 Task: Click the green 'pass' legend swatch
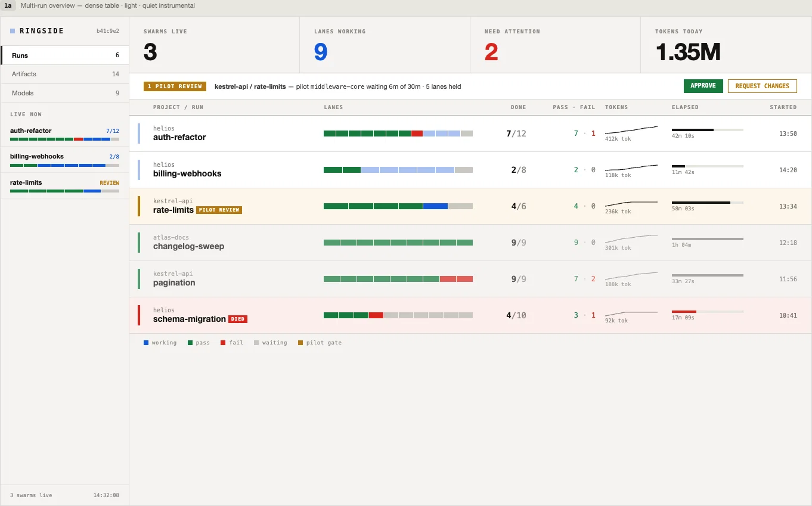pos(190,343)
